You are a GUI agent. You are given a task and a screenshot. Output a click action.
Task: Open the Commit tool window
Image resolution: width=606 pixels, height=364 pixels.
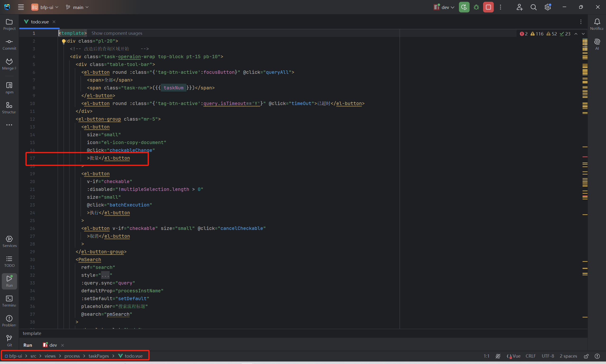point(9,44)
